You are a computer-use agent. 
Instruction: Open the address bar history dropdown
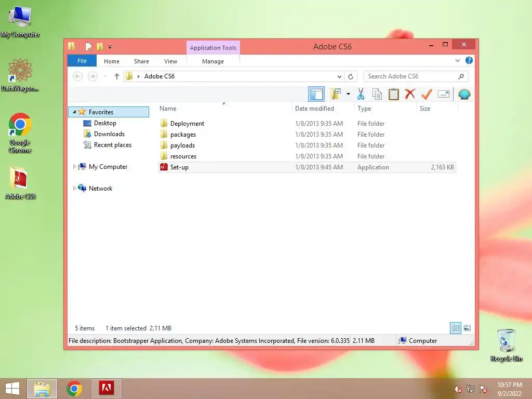tap(339, 76)
